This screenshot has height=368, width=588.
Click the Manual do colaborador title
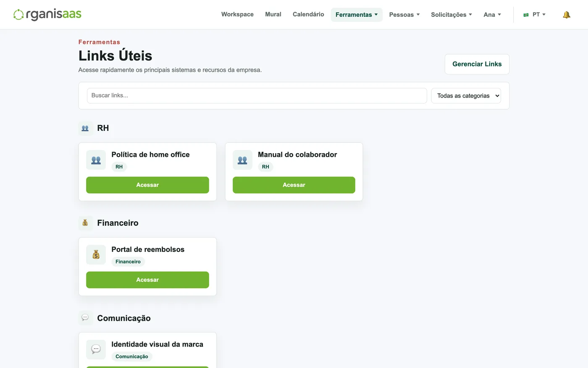297,155
